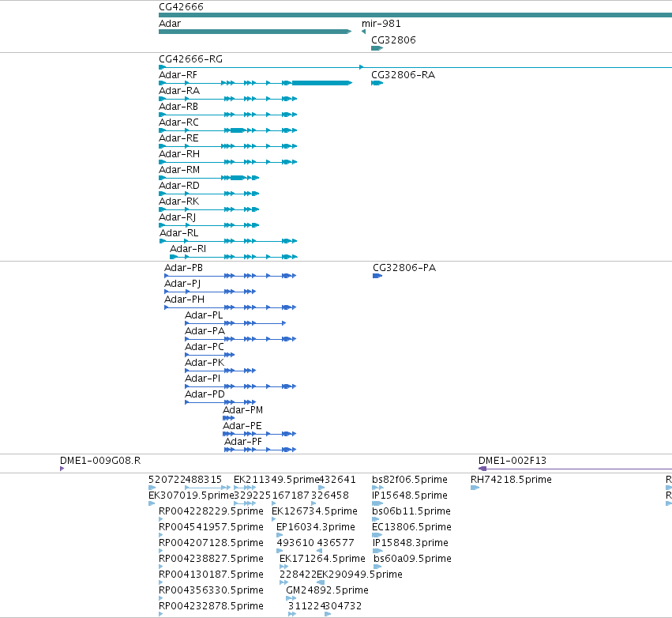
Task: Select the CG42666-RG transcript label
Action: tap(191, 59)
